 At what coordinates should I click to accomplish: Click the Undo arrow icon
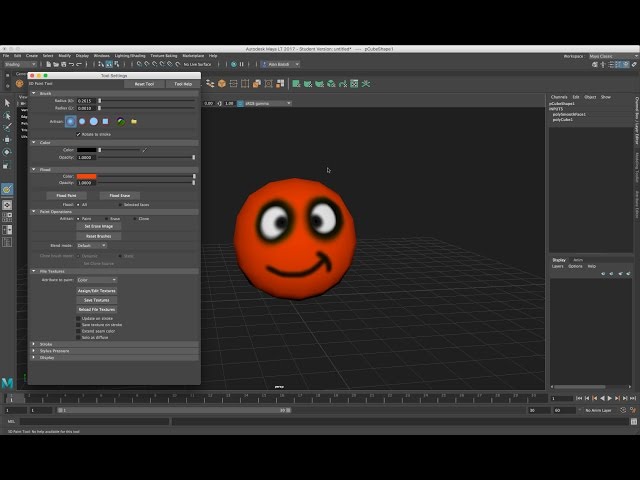point(71,64)
